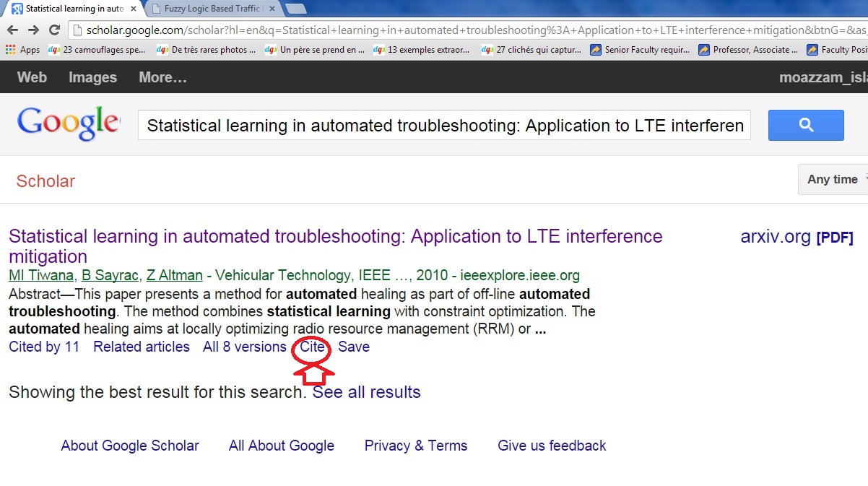Click the Google logo

[x=67, y=122]
